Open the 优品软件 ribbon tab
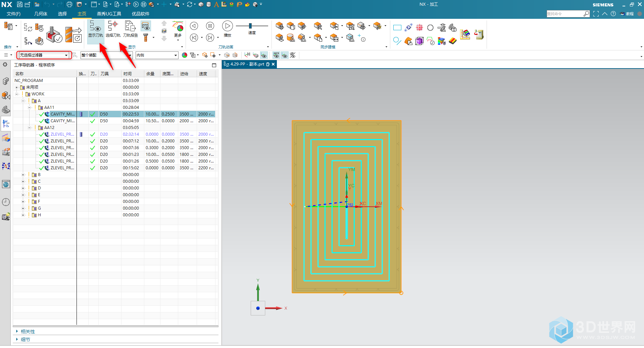Image resolution: width=644 pixels, height=348 pixels. [x=141, y=14]
